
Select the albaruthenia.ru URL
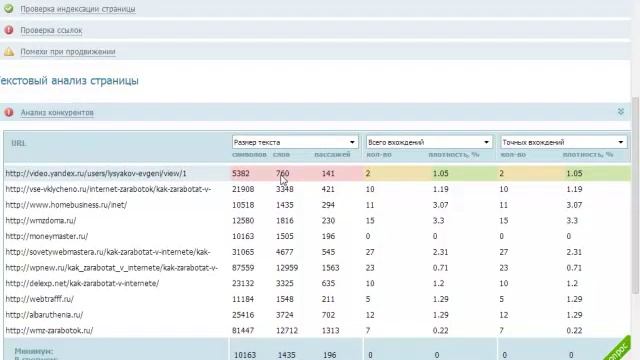coord(44,315)
